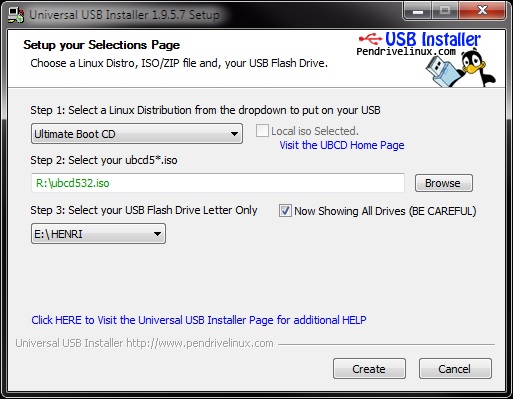The height and width of the screenshot is (399, 513).
Task: Click the arrow on the distribution combo box
Action: pos(234,134)
